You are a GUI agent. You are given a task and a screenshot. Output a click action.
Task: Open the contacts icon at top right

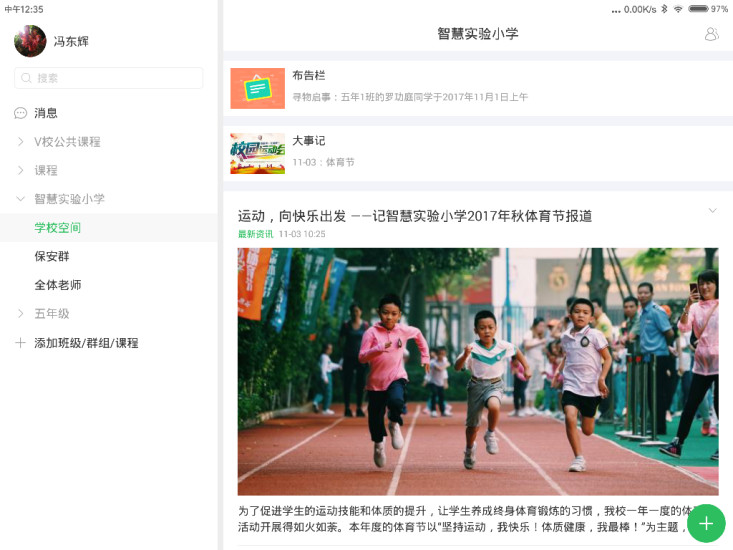click(x=711, y=34)
